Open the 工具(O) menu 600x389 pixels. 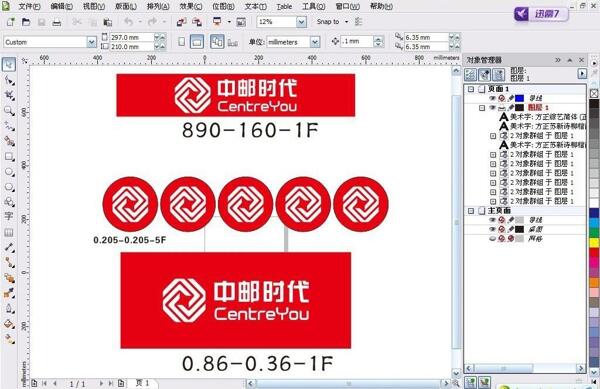pos(313,7)
